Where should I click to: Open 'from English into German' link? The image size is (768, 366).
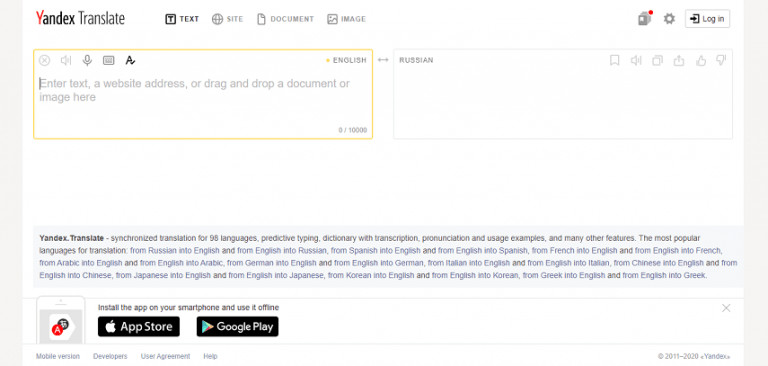click(x=379, y=263)
